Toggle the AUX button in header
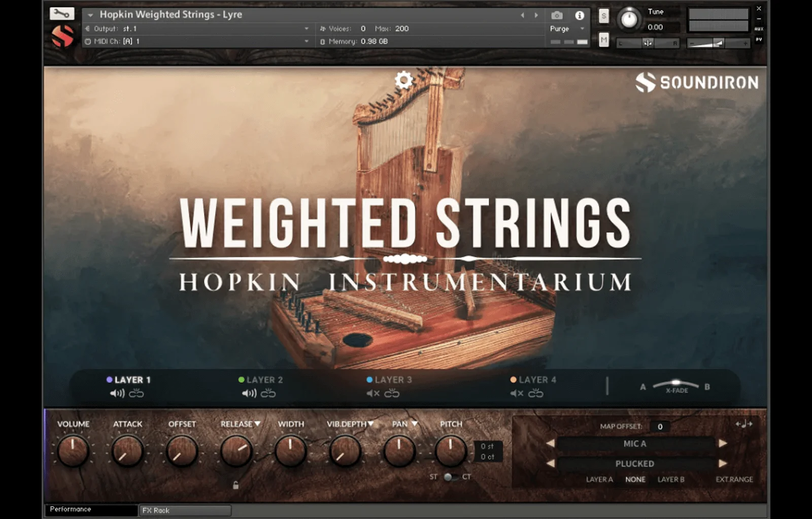Viewport: 812px width, 519px height. tap(759, 29)
